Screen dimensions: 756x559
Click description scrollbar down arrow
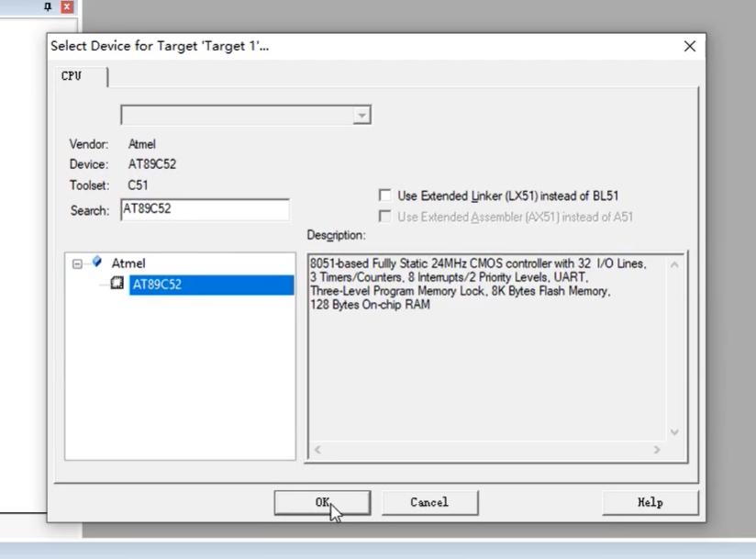tap(674, 432)
